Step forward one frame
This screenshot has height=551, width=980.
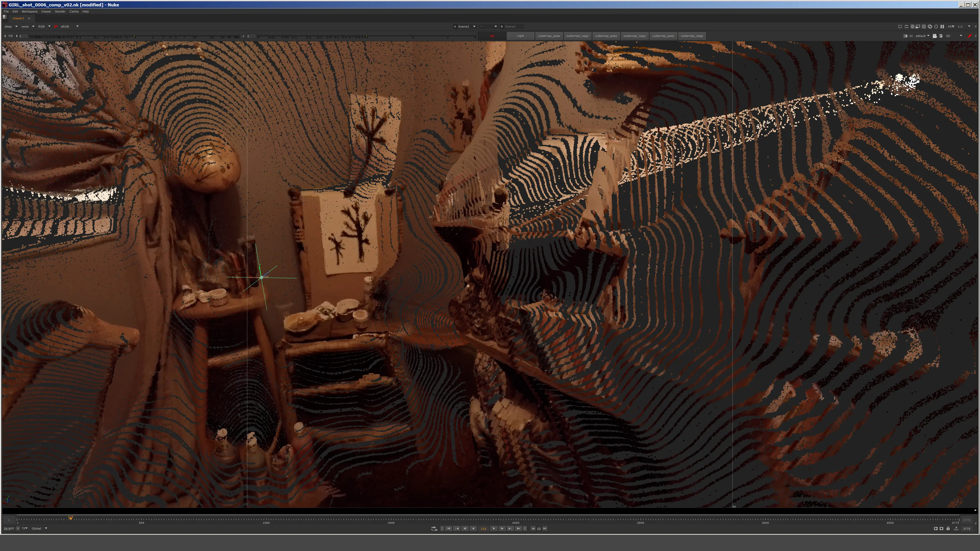tap(502, 529)
